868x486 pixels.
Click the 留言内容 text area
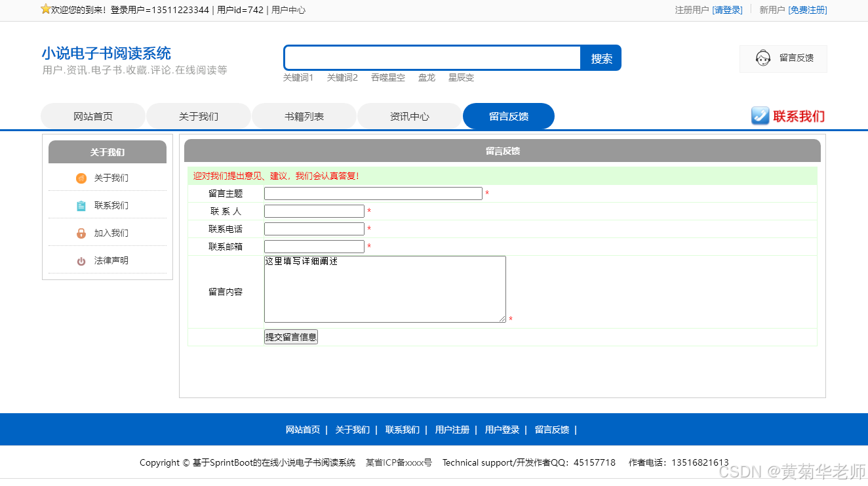pos(385,289)
